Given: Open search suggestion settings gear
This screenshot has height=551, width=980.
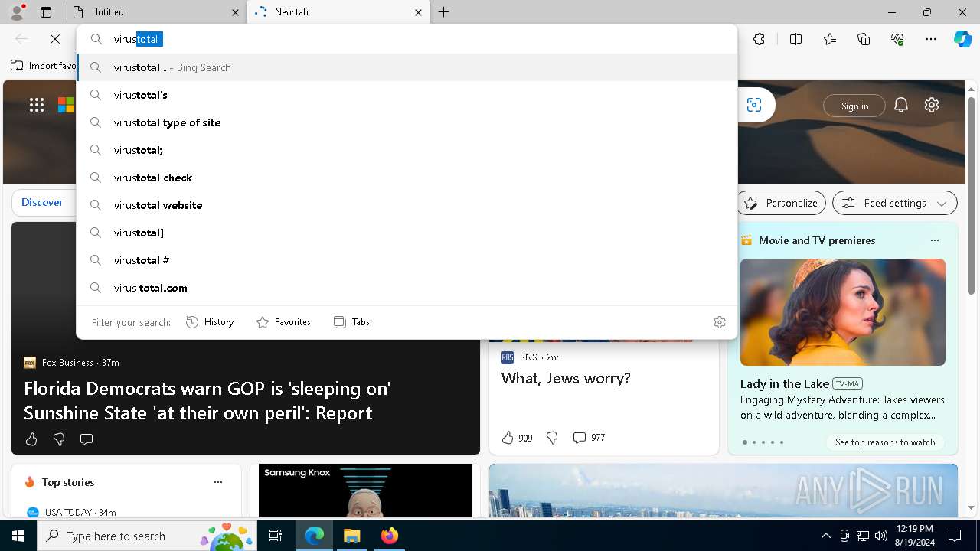Looking at the screenshot, I should click(x=719, y=322).
